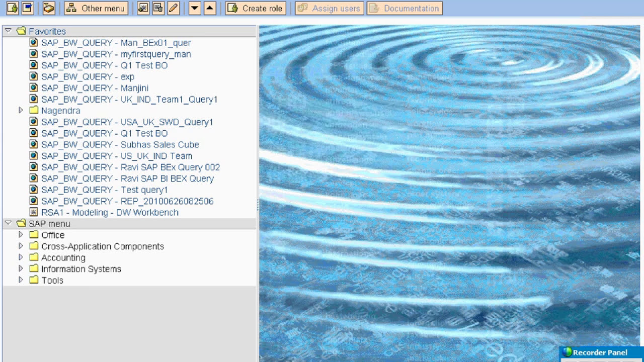Screen dimensions: 644x362
Task: Open query Man_BEx01_quer favorite
Action: click(116, 43)
